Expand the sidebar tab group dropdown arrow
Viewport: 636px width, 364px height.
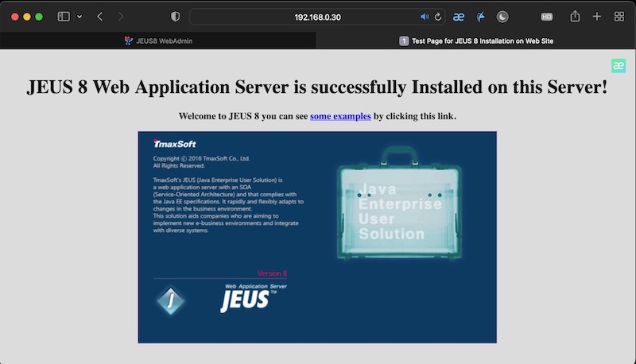(79, 17)
